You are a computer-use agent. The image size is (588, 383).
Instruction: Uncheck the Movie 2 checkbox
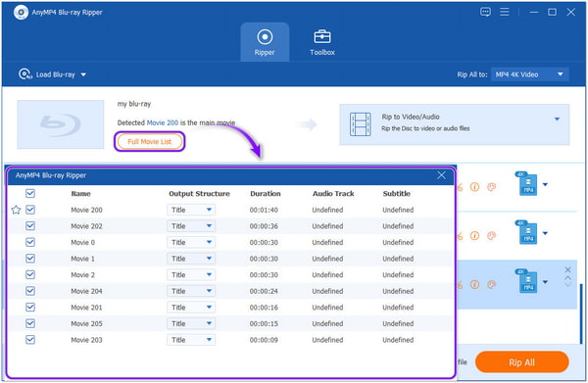30,274
